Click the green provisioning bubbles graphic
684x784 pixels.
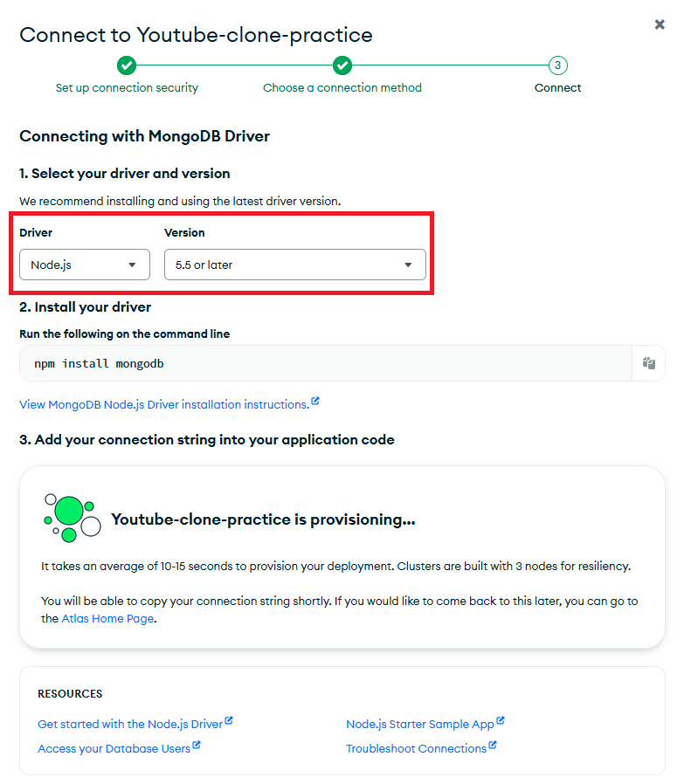pos(73,518)
